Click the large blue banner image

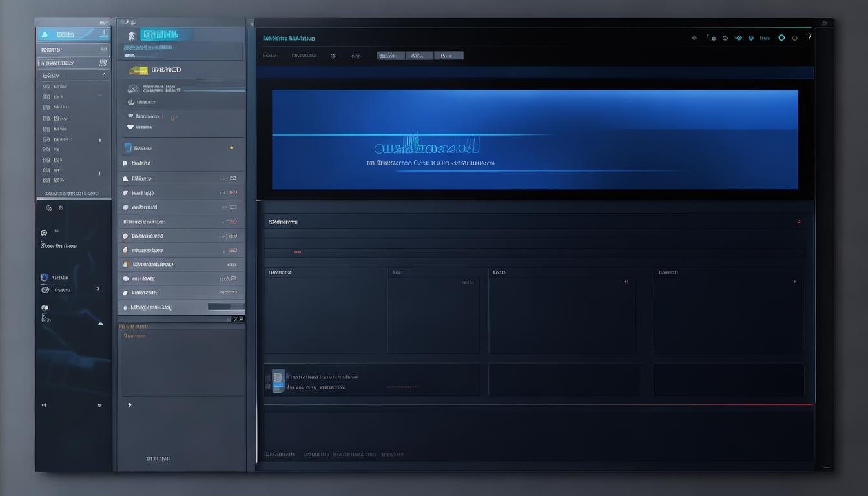tap(535, 139)
